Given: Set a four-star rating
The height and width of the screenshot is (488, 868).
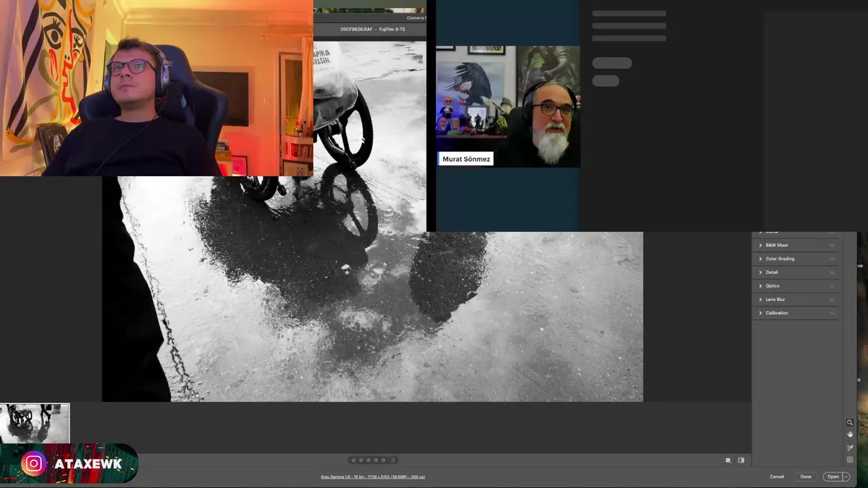Looking at the screenshot, I should click(x=376, y=460).
